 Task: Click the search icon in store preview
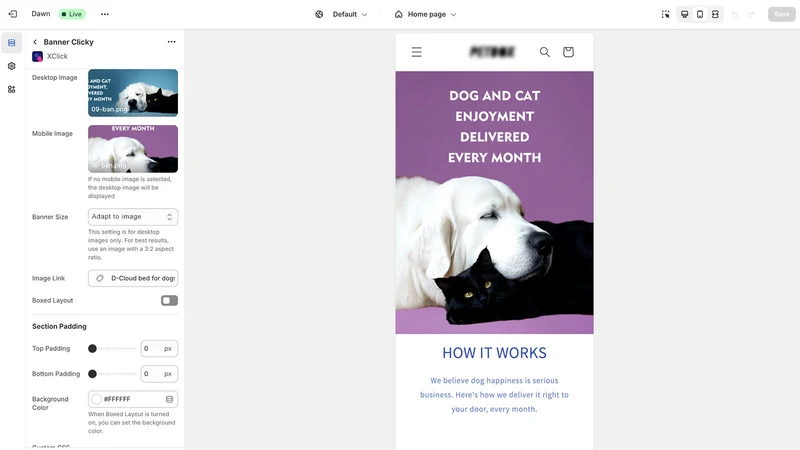click(545, 52)
